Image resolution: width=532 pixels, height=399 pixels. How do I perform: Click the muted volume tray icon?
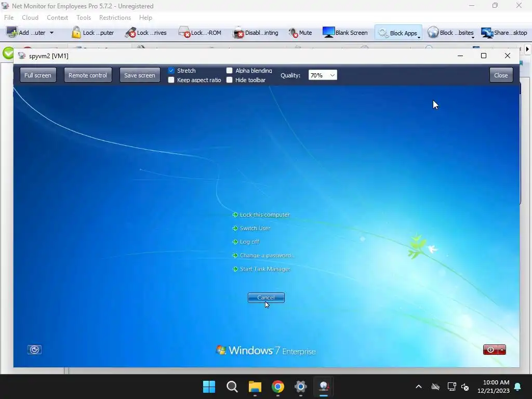(465, 387)
